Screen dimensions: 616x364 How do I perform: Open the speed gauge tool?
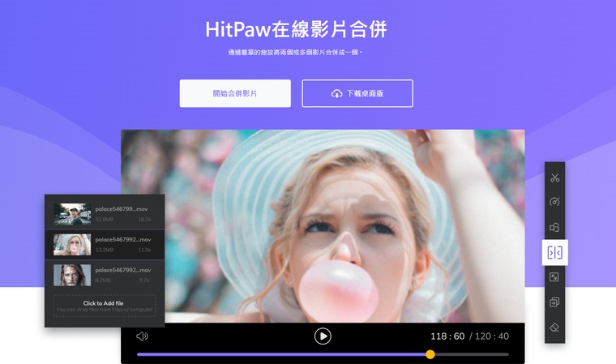(x=554, y=202)
